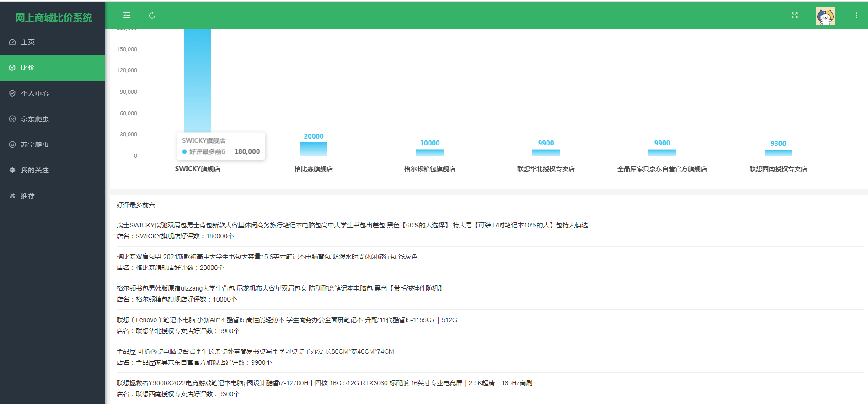
Task: Click the 联想华北授权专卖店 bar labeled 9900
Action: coord(546,153)
